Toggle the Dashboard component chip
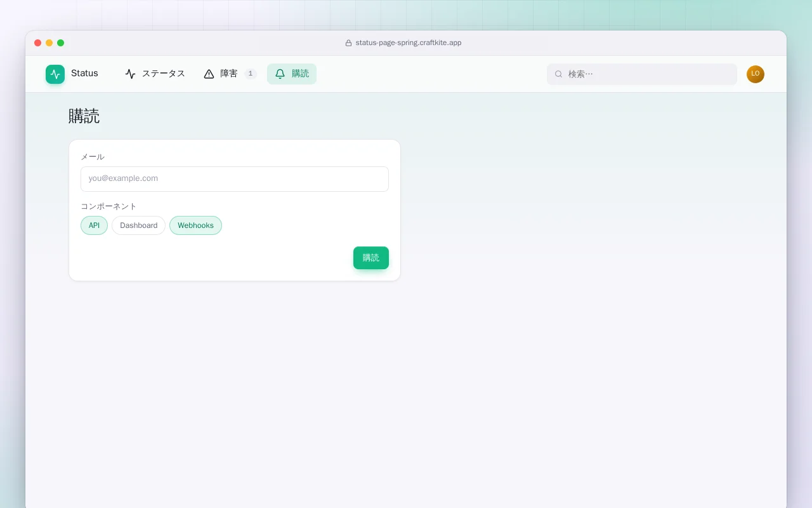 pyautogui.click(x=138, y=225)
